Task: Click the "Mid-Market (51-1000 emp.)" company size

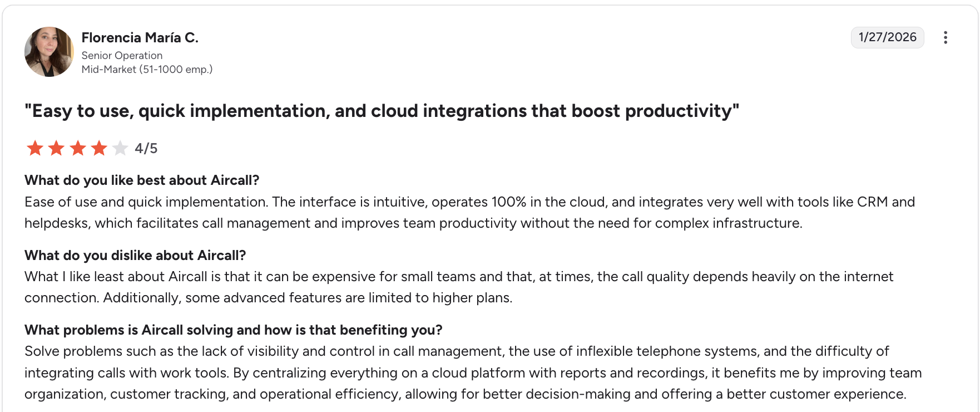Action: pos(147,69)
